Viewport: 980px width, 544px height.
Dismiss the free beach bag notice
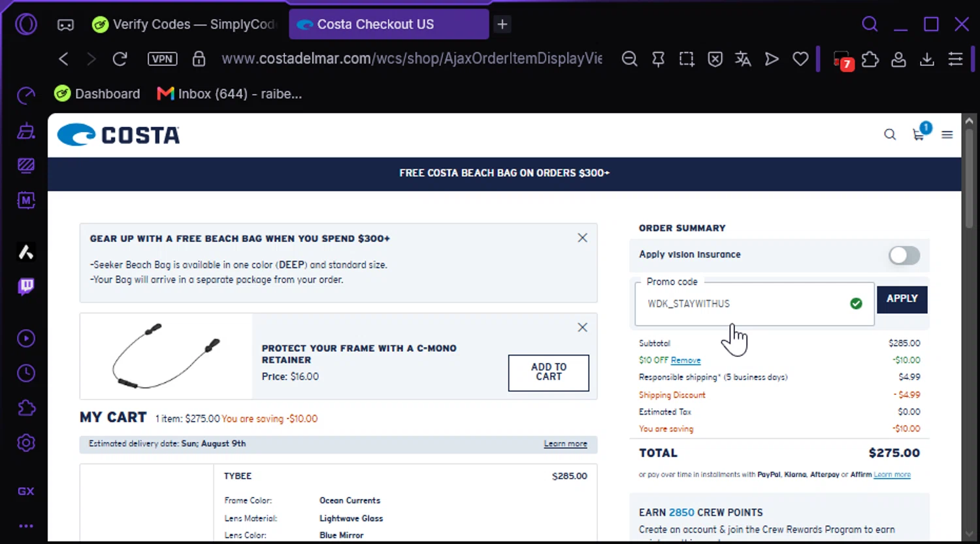[582, 238]
